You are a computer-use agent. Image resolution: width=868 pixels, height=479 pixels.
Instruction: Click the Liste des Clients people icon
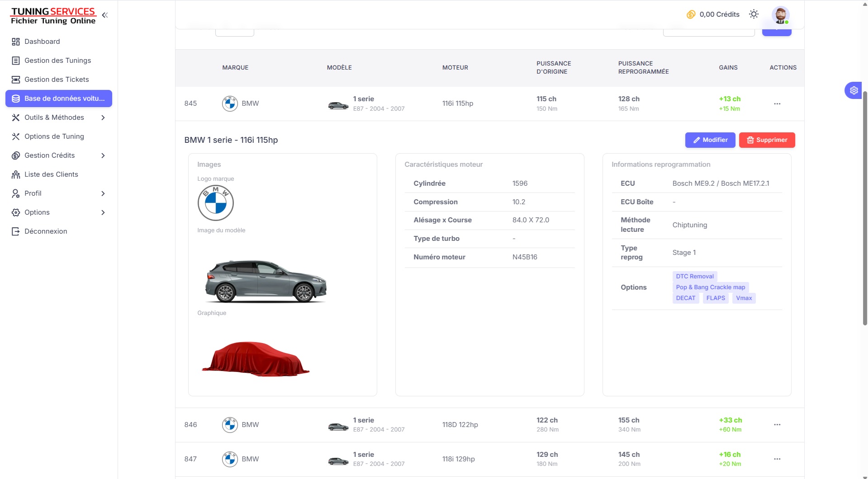16,174
